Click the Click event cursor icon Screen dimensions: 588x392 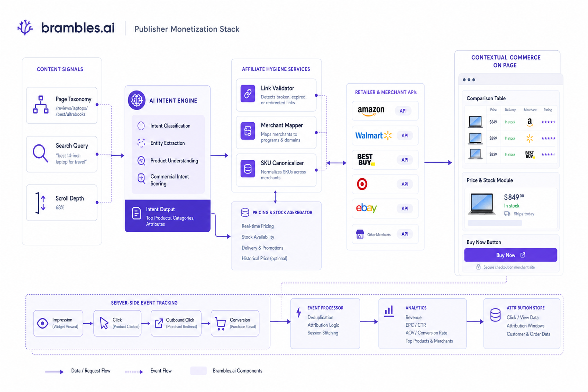pyautogui.click(x=104, y=323)
